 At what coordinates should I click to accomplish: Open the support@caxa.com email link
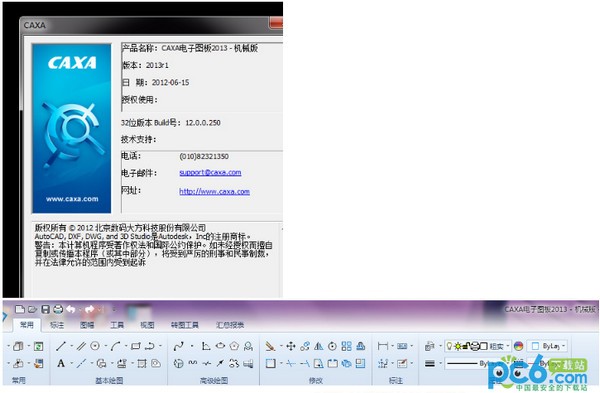[x=210, y=173]
